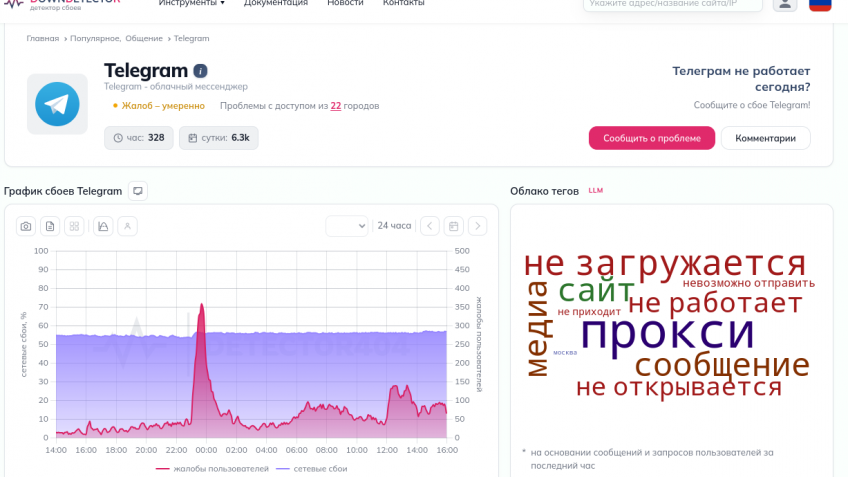Go to previous period arrow
Viewport: 848px width, 477px height.
pos(429,226)
